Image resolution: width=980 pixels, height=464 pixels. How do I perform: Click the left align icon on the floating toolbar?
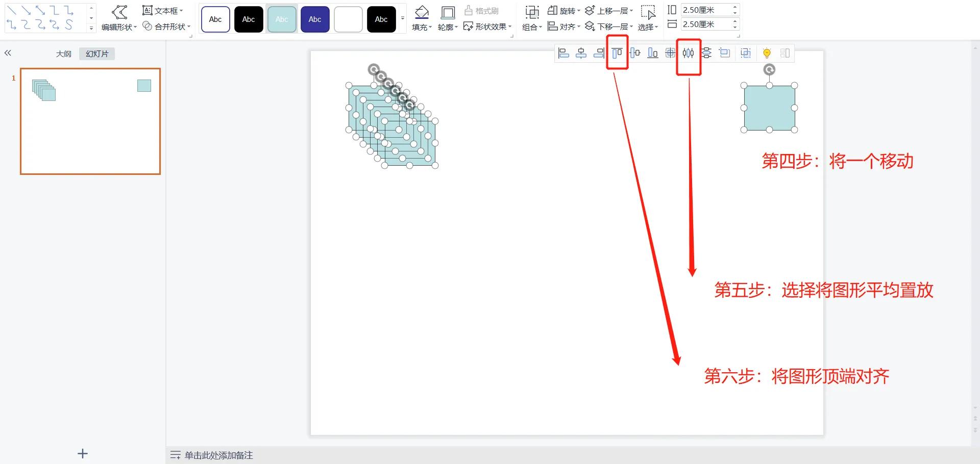pyautogui.click(x=563, y=53)
